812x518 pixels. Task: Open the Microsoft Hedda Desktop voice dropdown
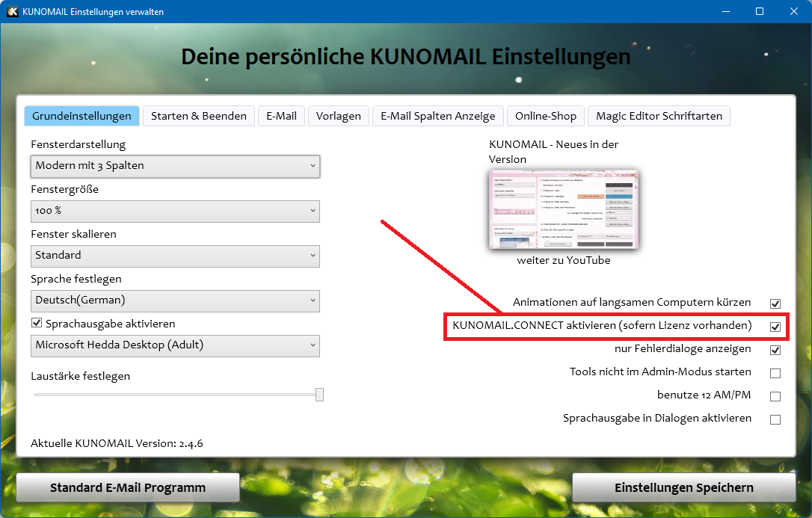pyautogui.click(x=175, y=345)
